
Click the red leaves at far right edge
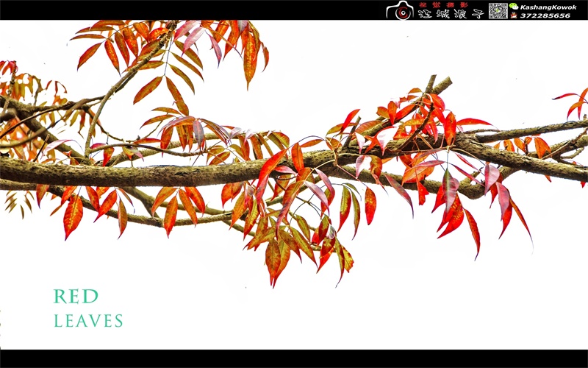573,102
